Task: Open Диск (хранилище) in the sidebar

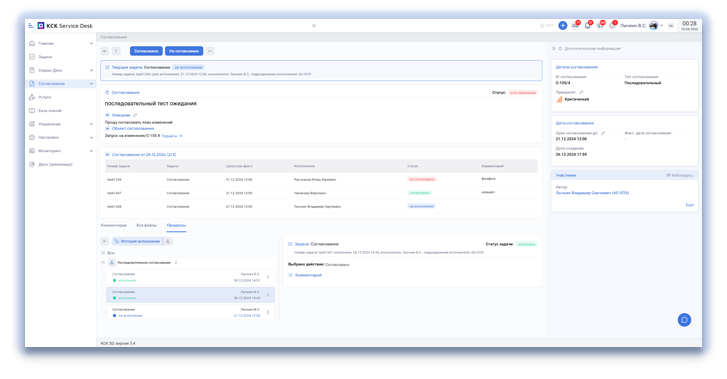Action: 55,164
